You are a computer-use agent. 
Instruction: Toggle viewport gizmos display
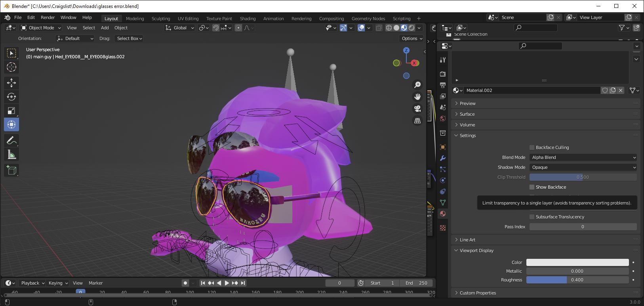coord(343,28)
